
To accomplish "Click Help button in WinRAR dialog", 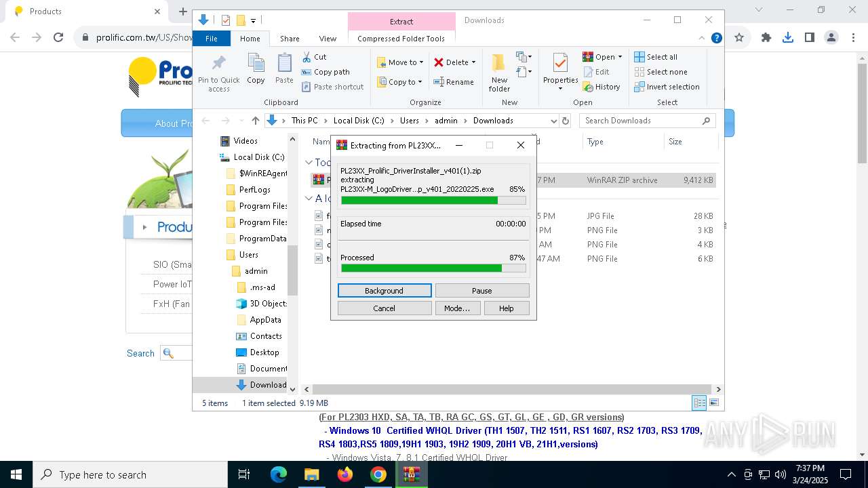I will tap(507, 308).
